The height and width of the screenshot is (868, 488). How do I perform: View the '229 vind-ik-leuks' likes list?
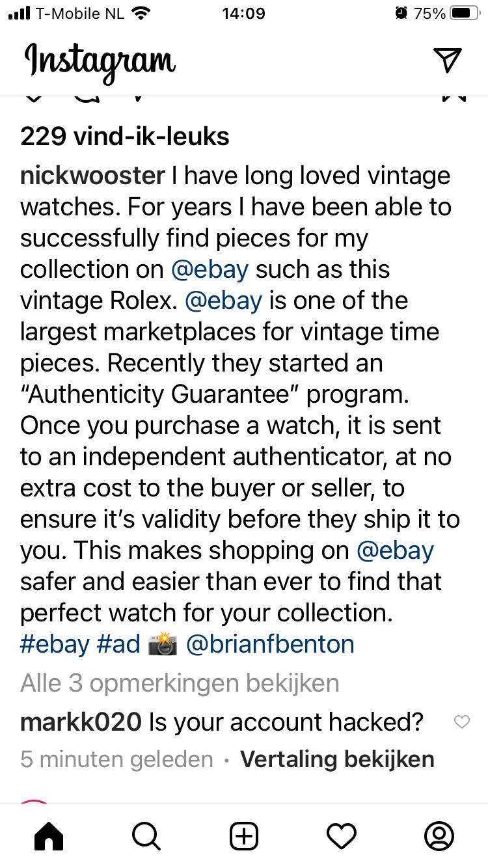pos(125,137)
